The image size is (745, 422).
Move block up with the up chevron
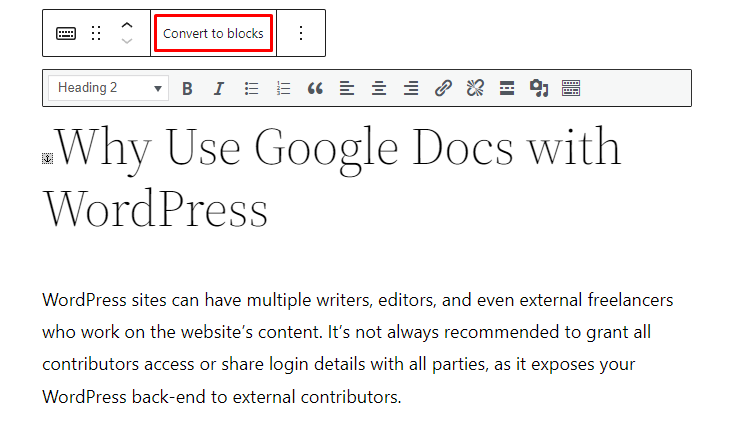127,25
